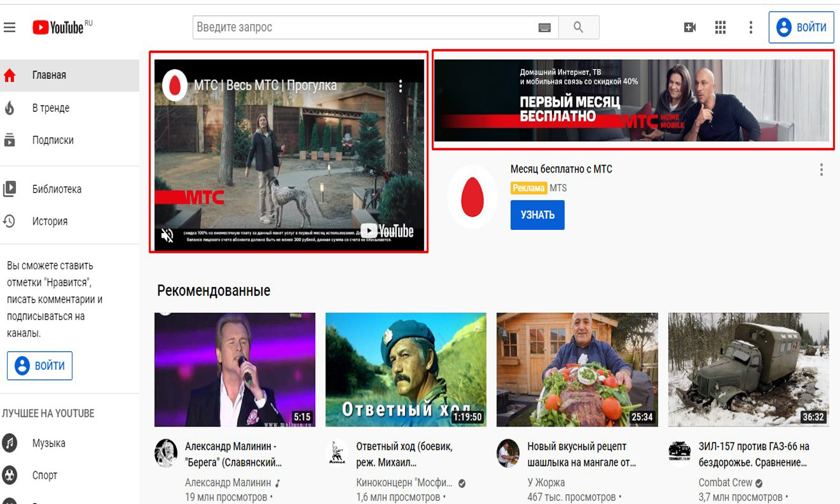This screenshot has width=840, height=504.
Task: Open the Александр Малинин video thumbnail
Action: 235,369
